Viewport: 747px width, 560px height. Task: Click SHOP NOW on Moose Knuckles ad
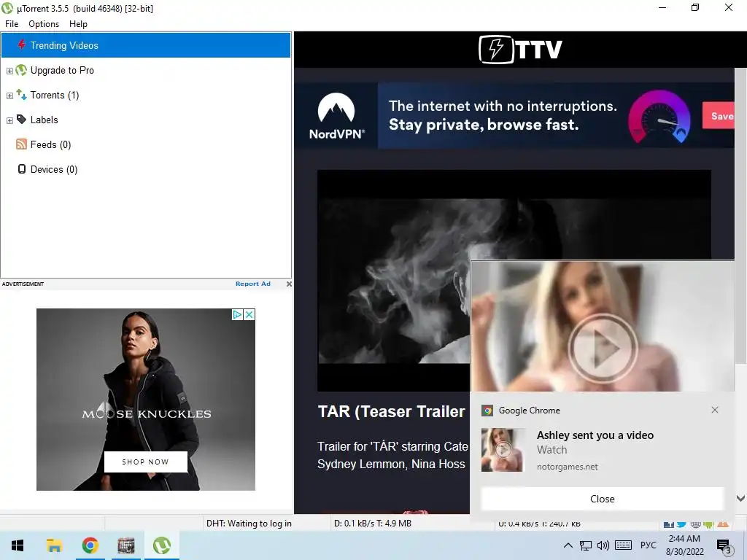pyautogui.click(x=146, y=462)
